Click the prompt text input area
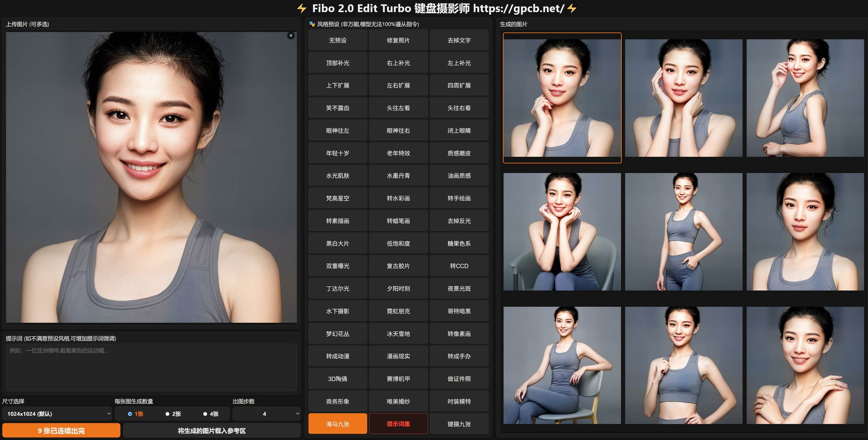 click(151, 367)
